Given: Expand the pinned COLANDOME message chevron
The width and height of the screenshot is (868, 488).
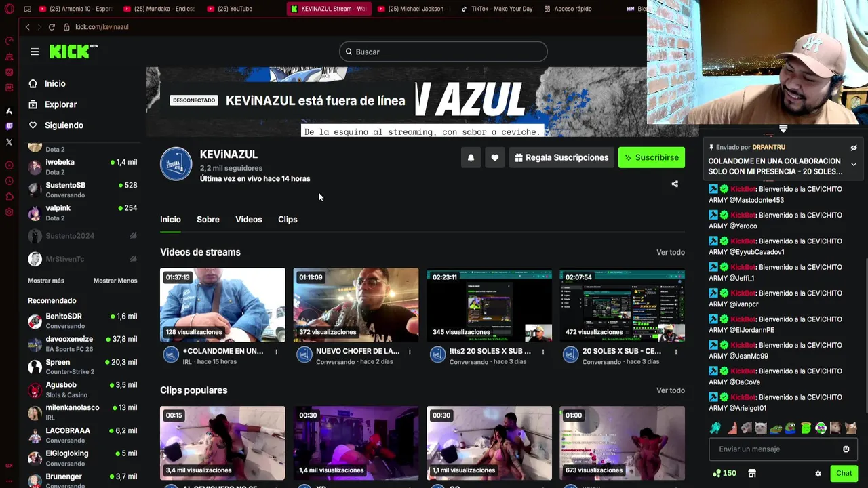Looking at the screenshot, I should 854,164.
